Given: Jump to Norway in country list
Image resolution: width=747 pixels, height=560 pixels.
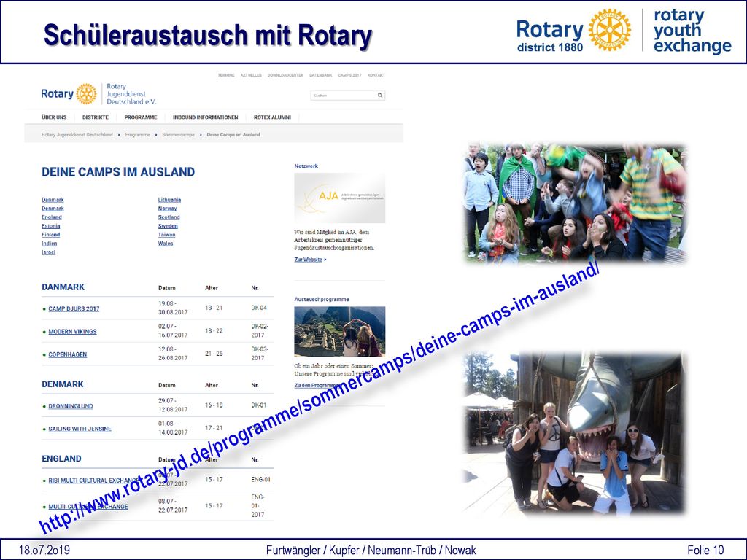Looking at the screenshot, I should [167, 209].
